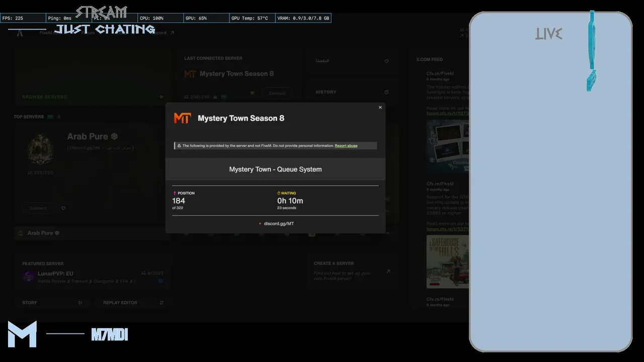Open the Arab Pure top server card
Viewport: 644px width, 362px height.
pos(92,172)
